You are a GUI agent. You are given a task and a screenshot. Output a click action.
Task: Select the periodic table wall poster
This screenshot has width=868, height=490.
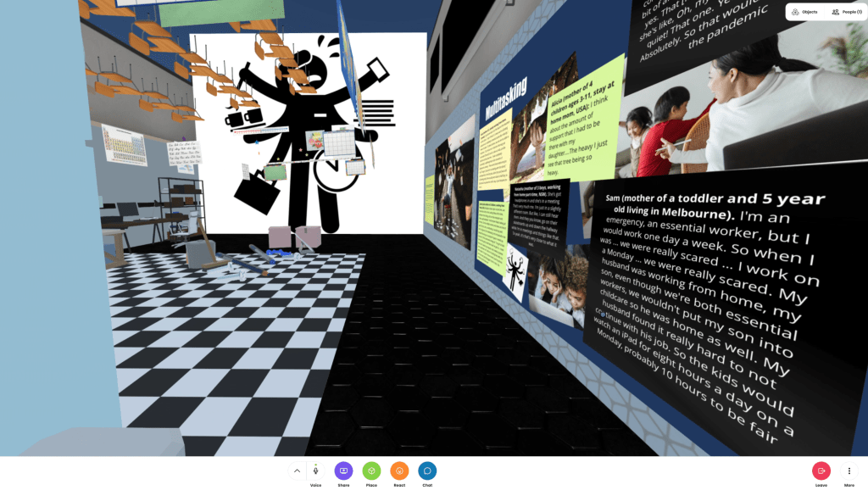tap(124, 144)
